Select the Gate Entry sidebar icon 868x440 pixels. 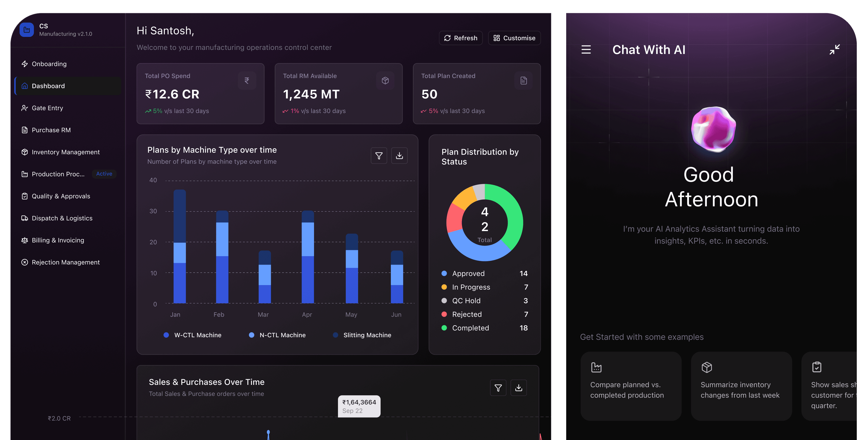[x=25, y=108]
